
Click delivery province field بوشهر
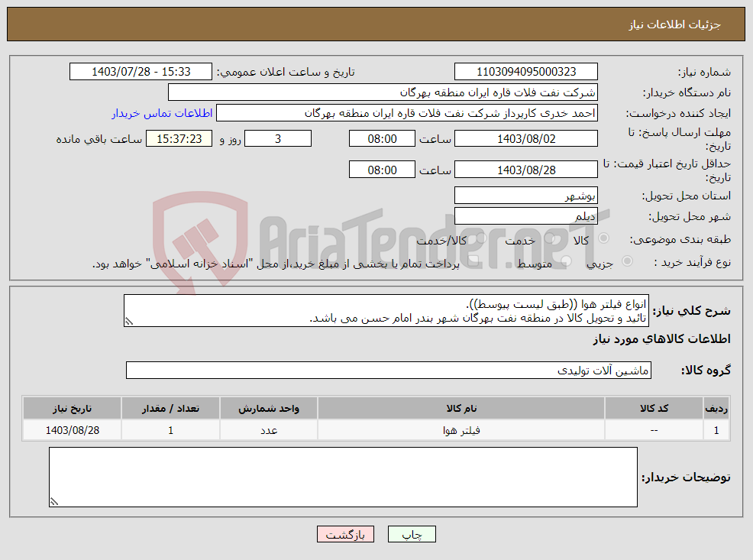coord(526,196)
